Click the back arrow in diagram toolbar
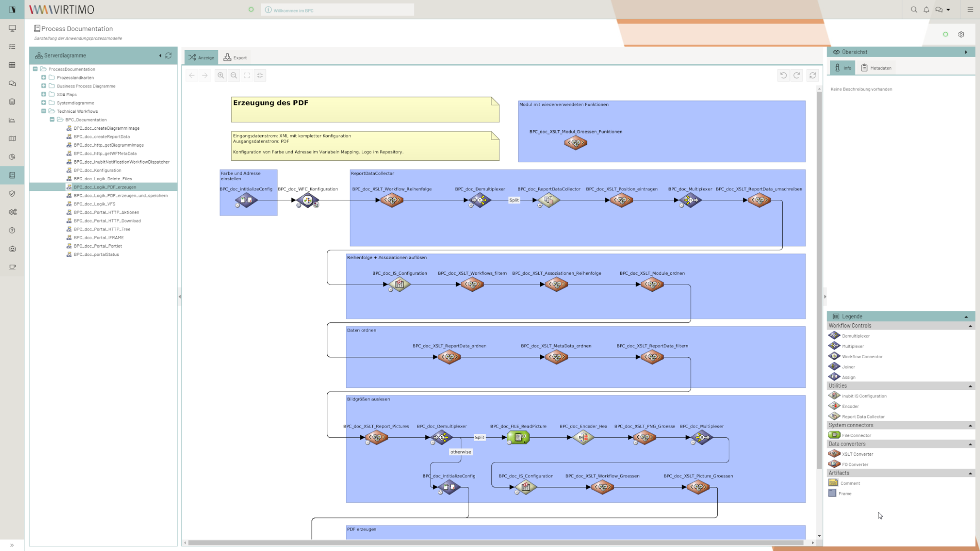The width and height of the screenshot is (980, 551). pos(191,75)
